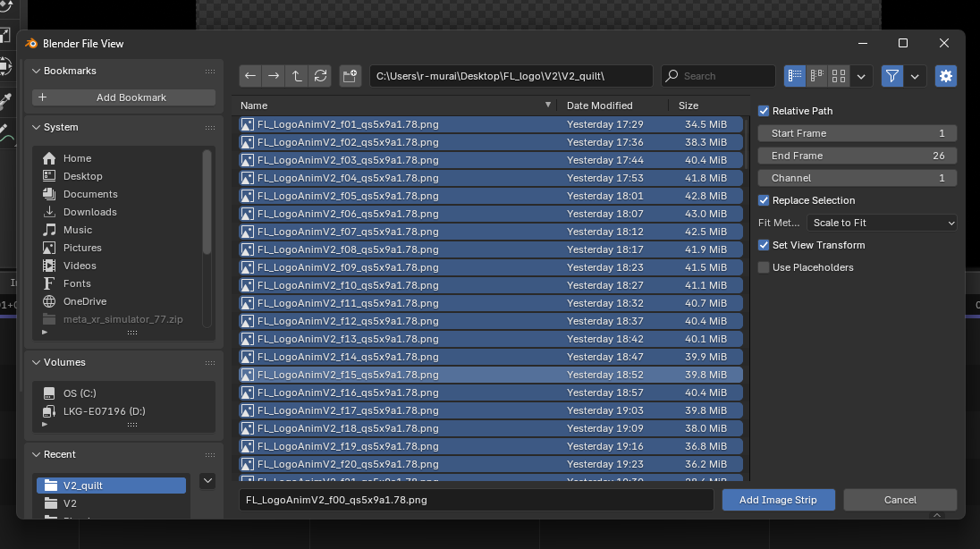Create a new folder
Viewport: 980px width, 549px height.
351,76
